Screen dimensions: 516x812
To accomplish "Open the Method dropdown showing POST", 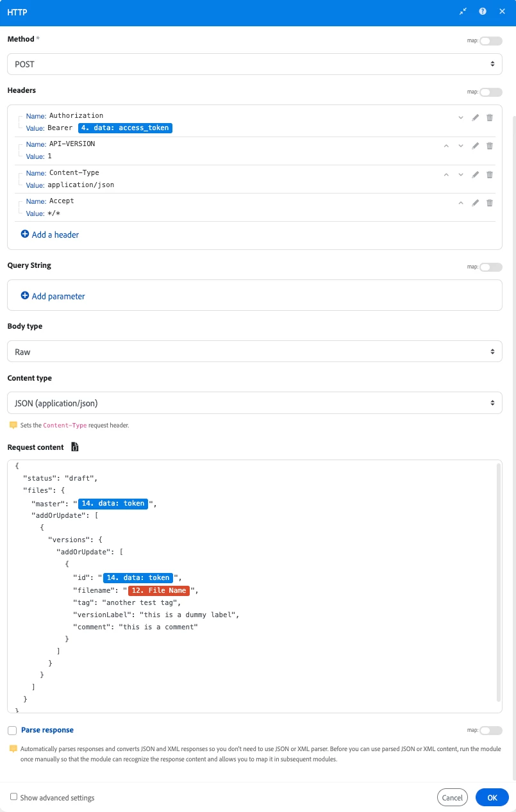I will point(254,64).
